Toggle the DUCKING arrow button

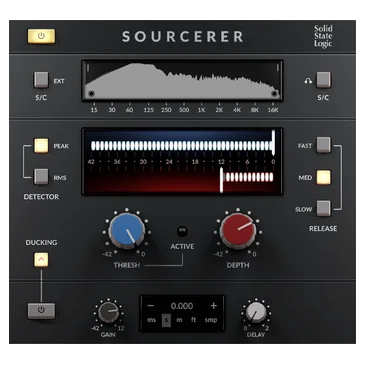pyautogui.click(x=41, y=260)
